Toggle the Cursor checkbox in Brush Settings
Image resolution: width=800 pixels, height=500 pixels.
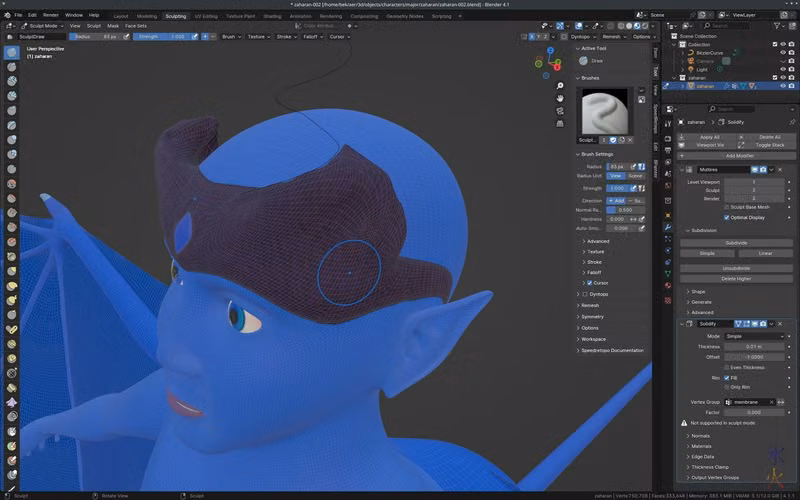tap(590, 283)
